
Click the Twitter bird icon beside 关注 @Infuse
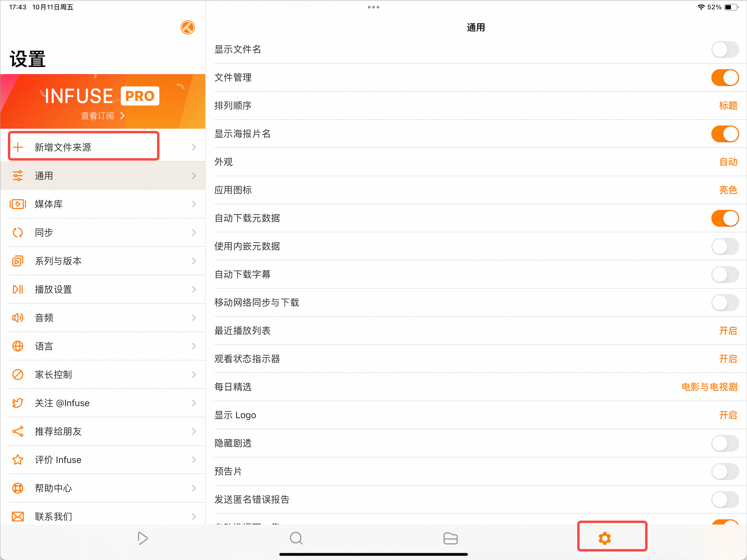point(18,403)
